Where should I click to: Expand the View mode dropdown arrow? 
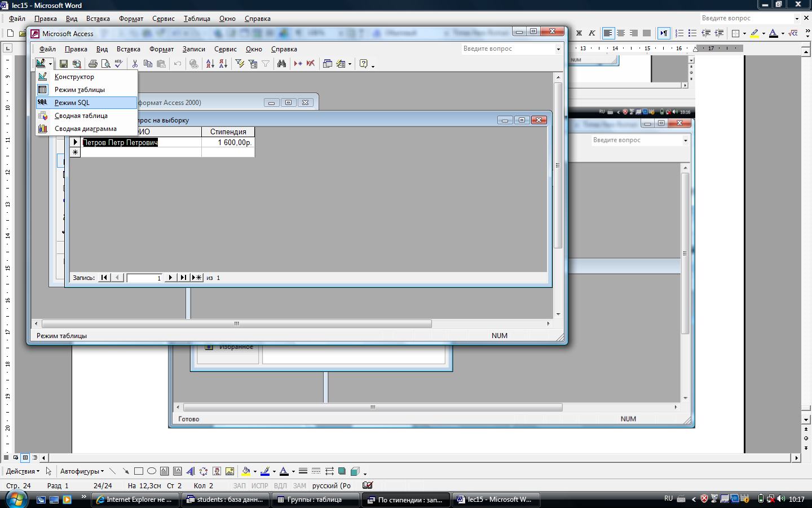[x=50, y=64]
